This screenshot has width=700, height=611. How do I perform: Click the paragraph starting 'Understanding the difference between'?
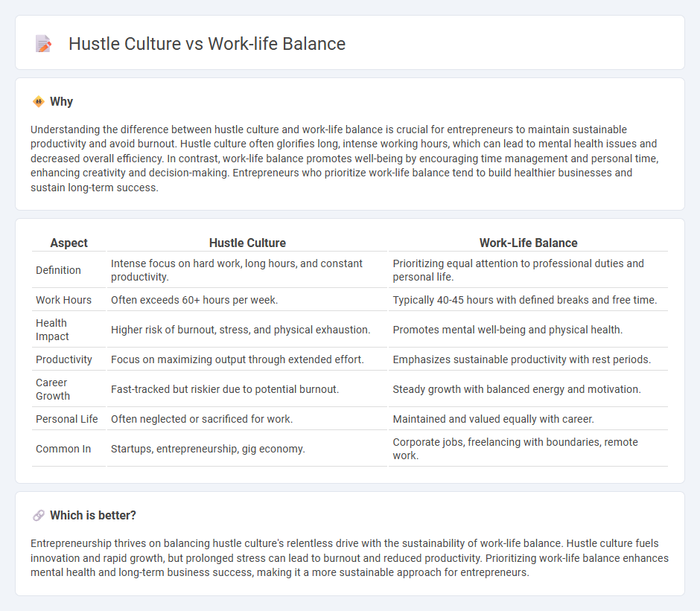click(x=345, y=159)
